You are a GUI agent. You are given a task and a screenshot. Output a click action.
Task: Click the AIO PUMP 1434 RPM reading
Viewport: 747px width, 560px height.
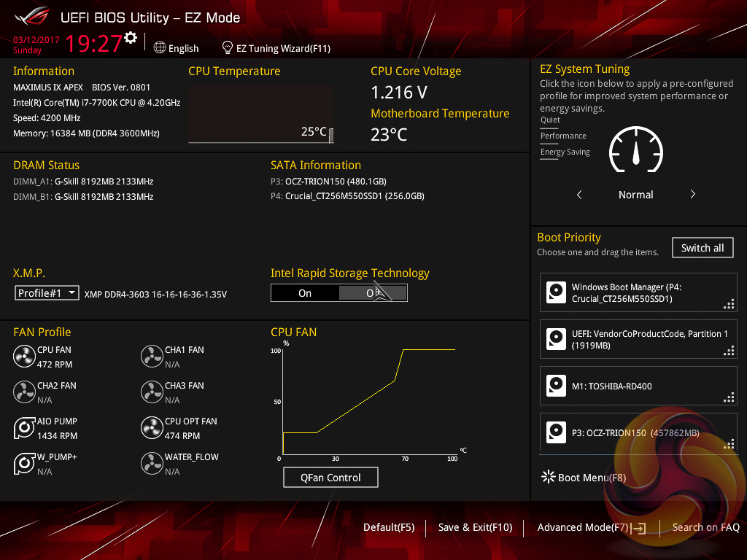point(57,436)
